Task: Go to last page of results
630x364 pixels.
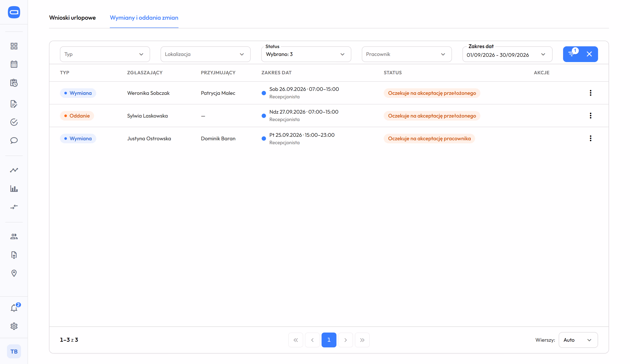Action: [362, 340]
